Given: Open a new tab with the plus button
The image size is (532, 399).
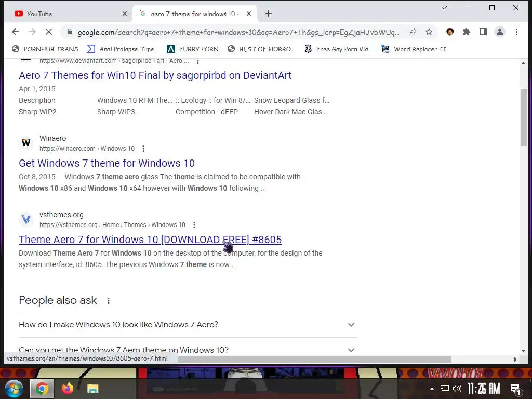Looking at the screenshot, I should 269,14.
